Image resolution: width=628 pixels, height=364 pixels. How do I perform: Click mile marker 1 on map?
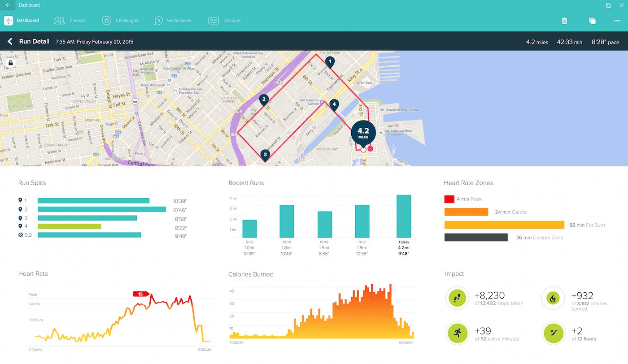click(x=330, y=62)
